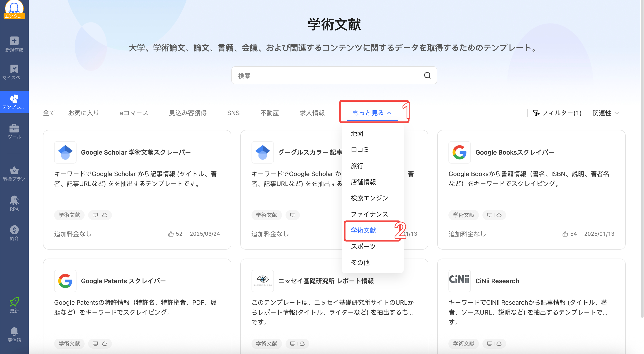The image size is (644, 354).
Task: Like the Google Books template thumbs-up
Action: 565,234
